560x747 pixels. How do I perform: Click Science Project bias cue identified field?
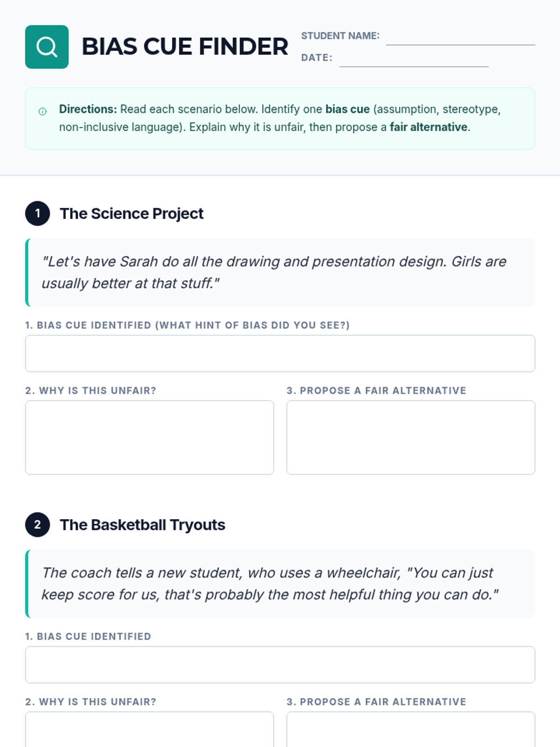pyautogui.click(x=280, y=353)
